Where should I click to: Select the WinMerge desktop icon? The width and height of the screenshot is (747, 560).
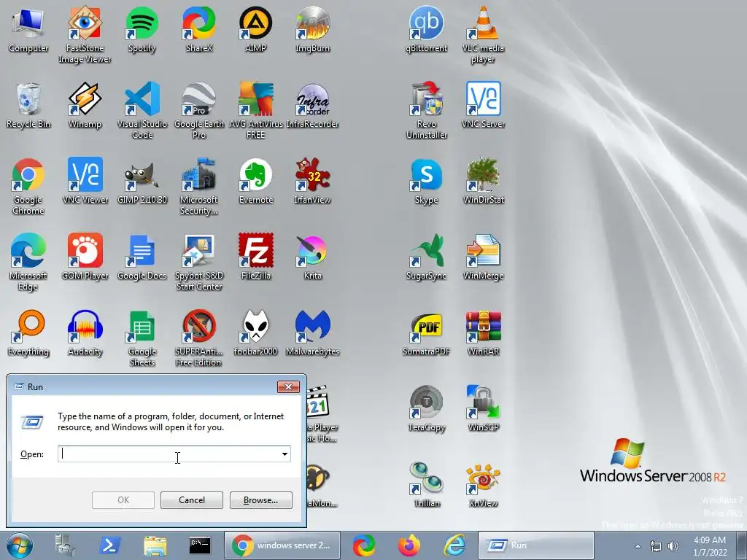tap(483, 257)
